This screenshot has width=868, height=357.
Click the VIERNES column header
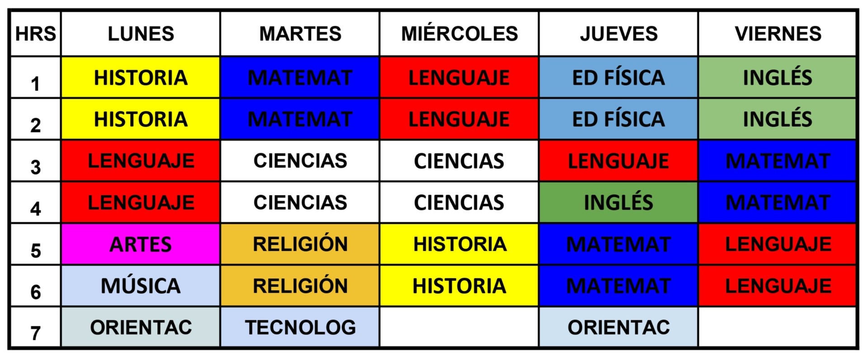(778, 34)
